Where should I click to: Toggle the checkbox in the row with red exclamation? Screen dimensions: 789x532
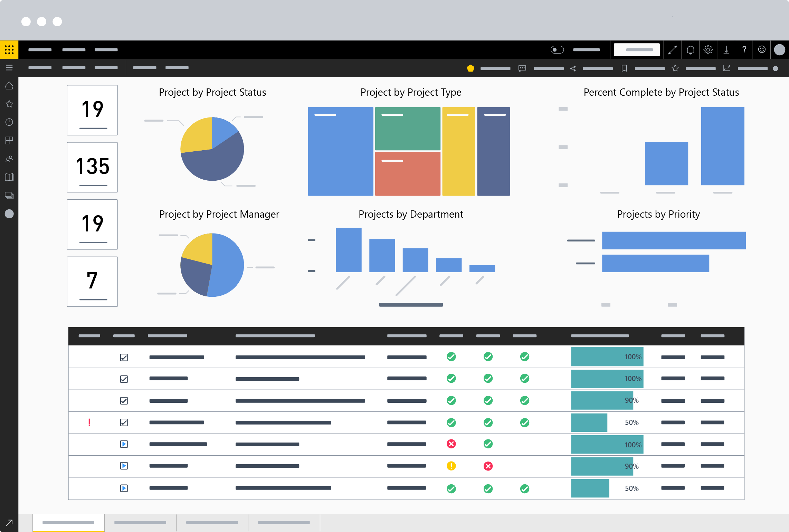124,422
